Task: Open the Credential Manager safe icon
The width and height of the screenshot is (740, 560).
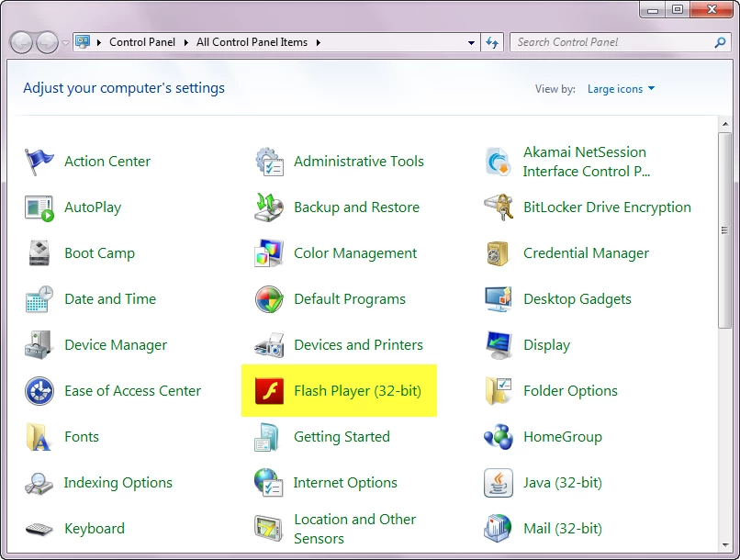Action: [x=499, y=253]
